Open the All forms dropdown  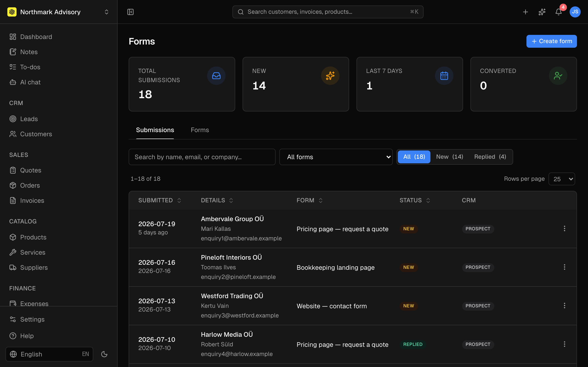click(x=336, y=157)
